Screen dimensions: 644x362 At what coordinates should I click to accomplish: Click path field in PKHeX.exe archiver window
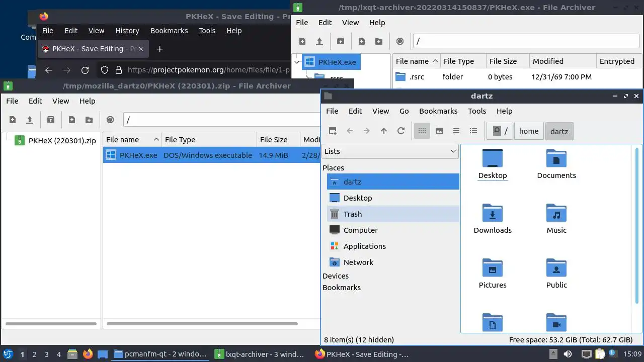527,41
